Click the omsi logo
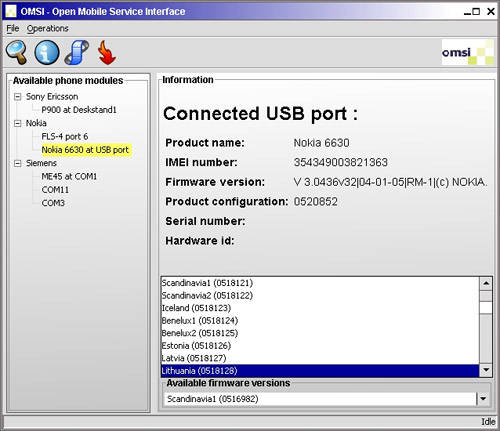Image resolution: width=500 pixels, height=431 pixels. pyautogui.click(x=468, y=52)
